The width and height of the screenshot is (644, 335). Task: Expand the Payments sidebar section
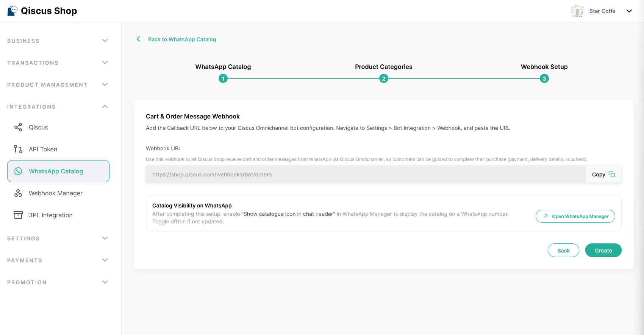pos(58,260)
